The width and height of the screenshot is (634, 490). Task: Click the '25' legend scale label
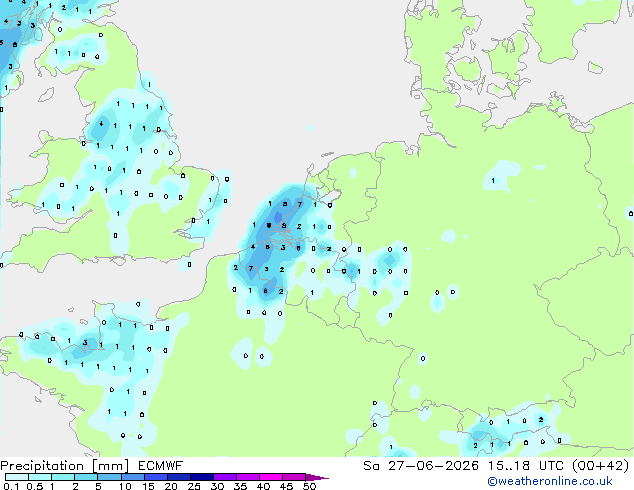pos(194,486)
